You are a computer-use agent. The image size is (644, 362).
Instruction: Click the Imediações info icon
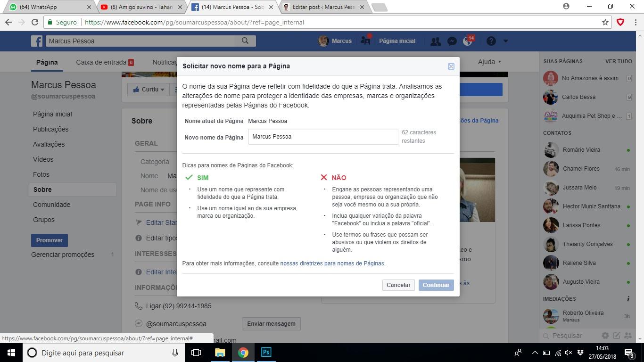click(628, 299)
